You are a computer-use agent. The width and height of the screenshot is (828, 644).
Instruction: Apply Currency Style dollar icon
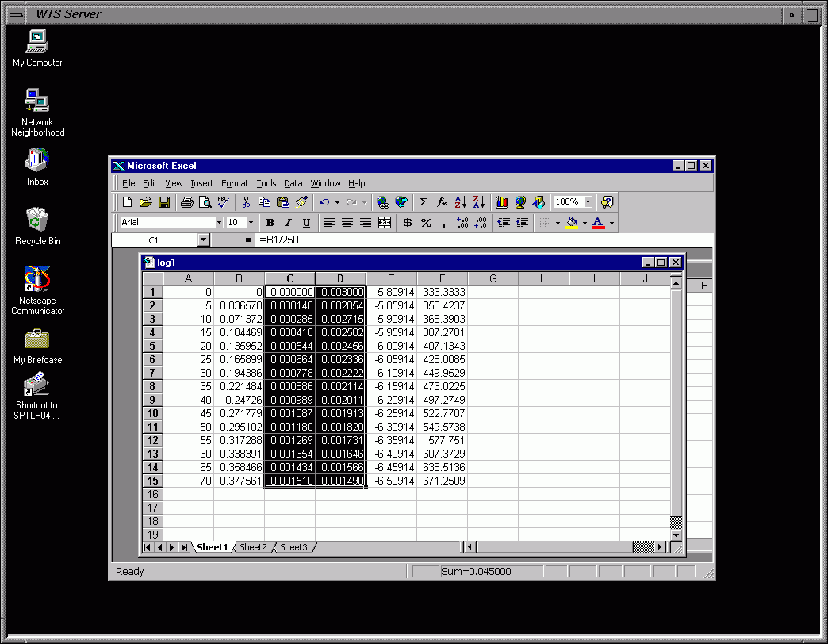408,223
